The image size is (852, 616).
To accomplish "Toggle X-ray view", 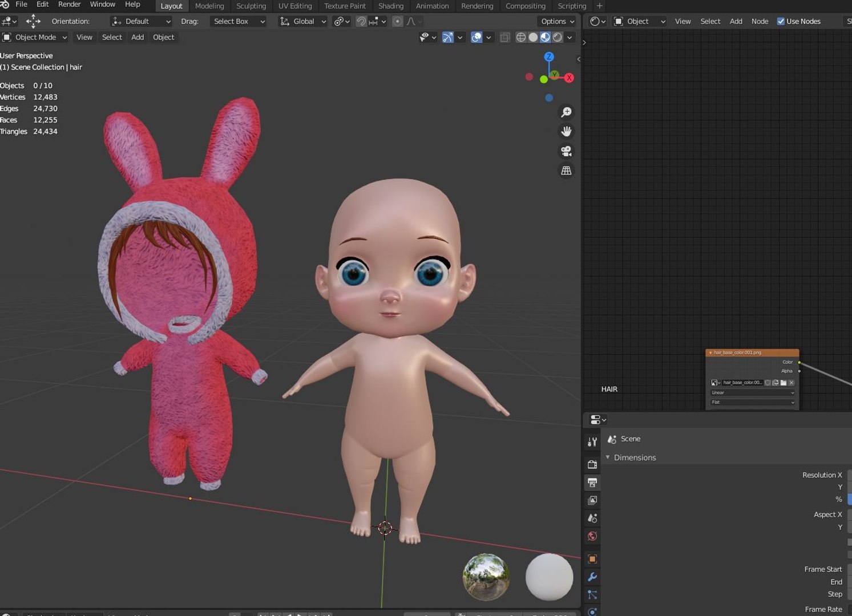I will tap(505, 37).
